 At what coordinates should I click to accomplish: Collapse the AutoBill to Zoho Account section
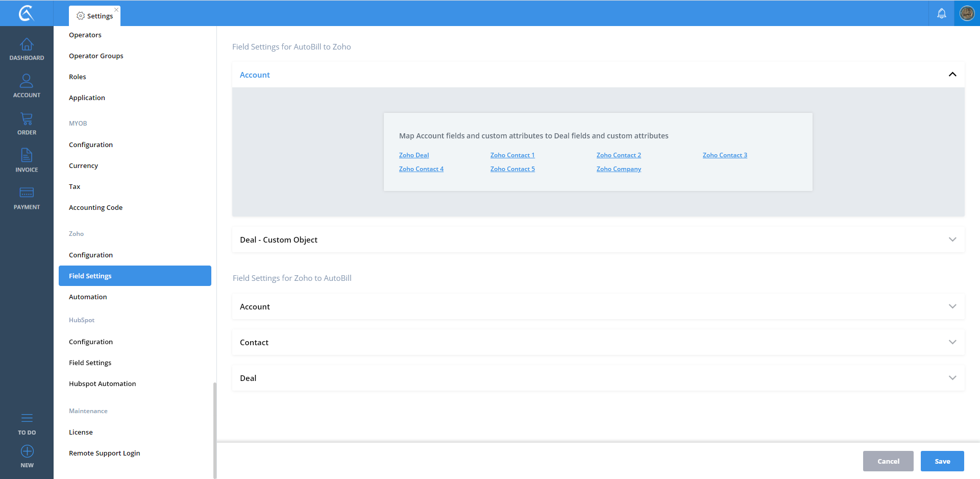click(952, 75)
